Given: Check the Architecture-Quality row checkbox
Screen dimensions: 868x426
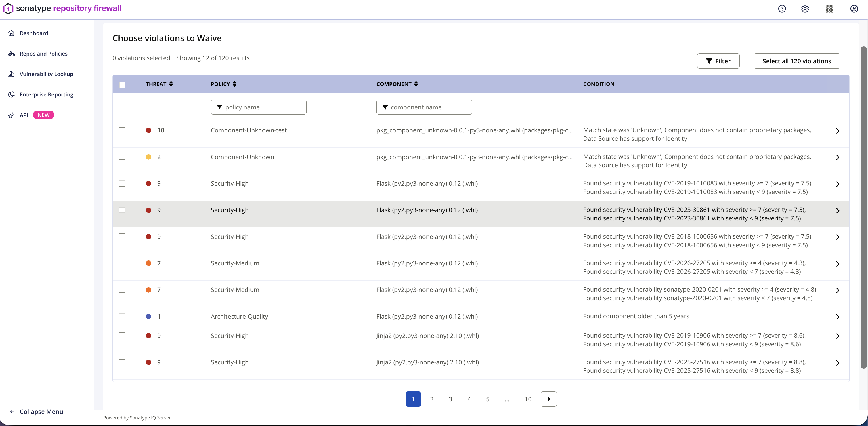Looking at the screenshot, I should pos(122,316).
